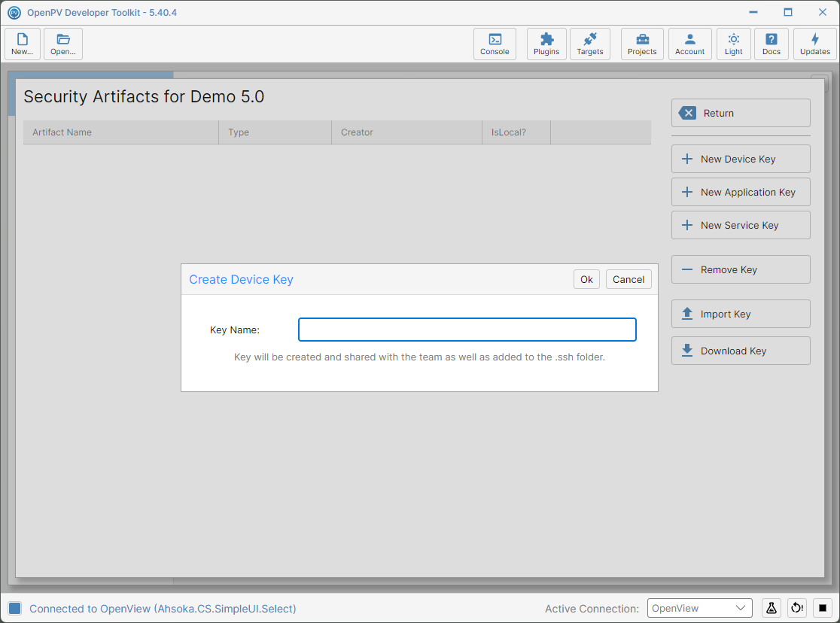Sort by the Artifact Name column header
This screenshot has width=840, height=623.
121,132
